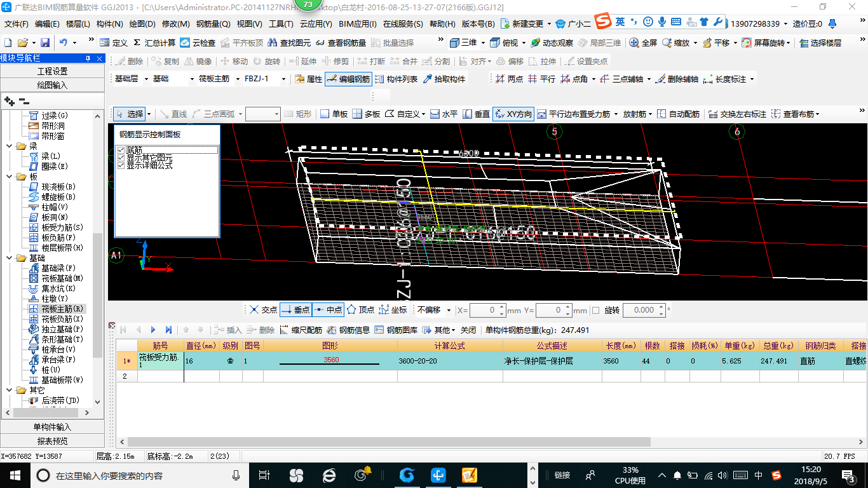Click the 单构件输入 panel button
The height and width of the screenshot is (488, 868).
(52, 427)
